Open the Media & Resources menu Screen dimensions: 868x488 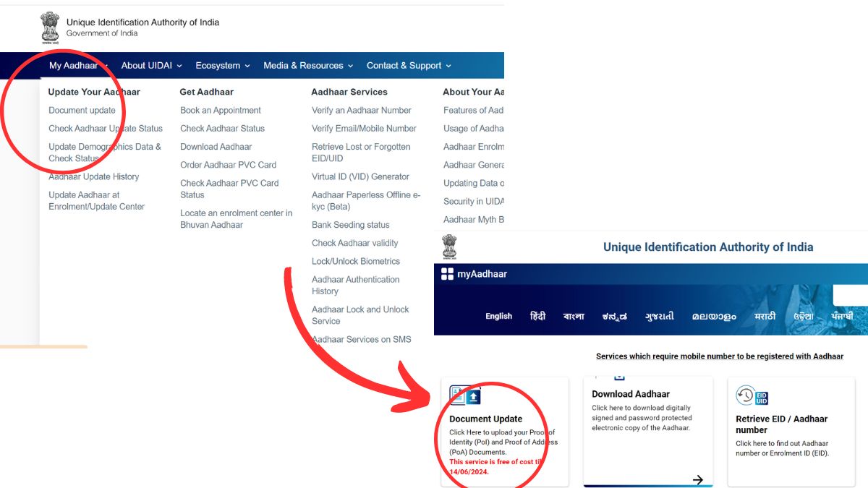point(308,66)
